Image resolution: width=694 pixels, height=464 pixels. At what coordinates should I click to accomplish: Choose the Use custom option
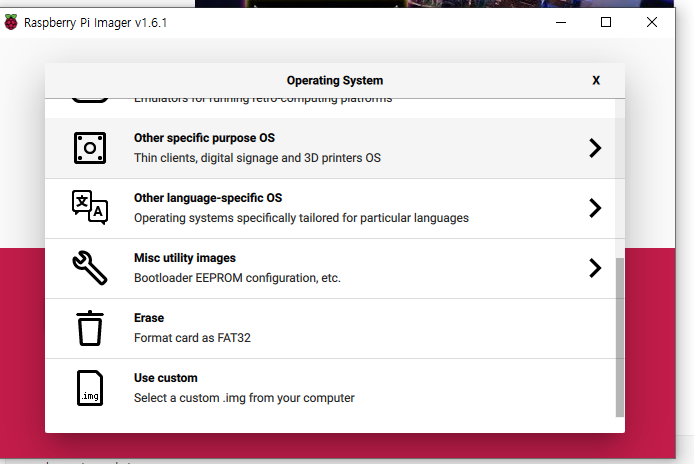click(330, 388)
